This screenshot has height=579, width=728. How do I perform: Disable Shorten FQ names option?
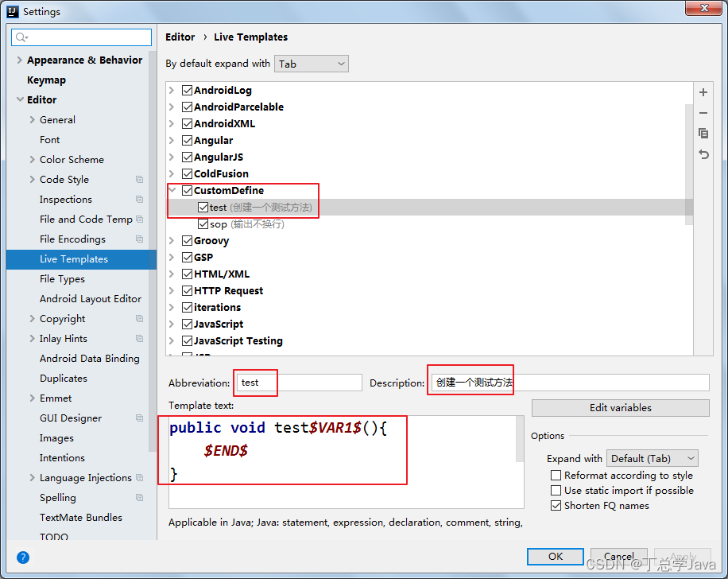point(556,506)
